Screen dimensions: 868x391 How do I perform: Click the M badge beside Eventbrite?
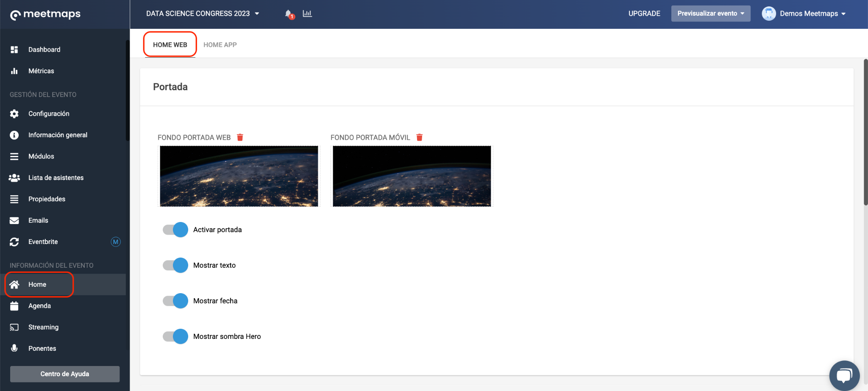tap(116, 242)
